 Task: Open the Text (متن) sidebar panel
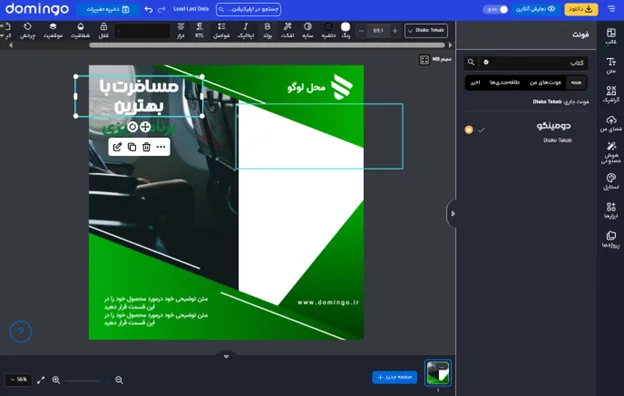tap(611, 66)
